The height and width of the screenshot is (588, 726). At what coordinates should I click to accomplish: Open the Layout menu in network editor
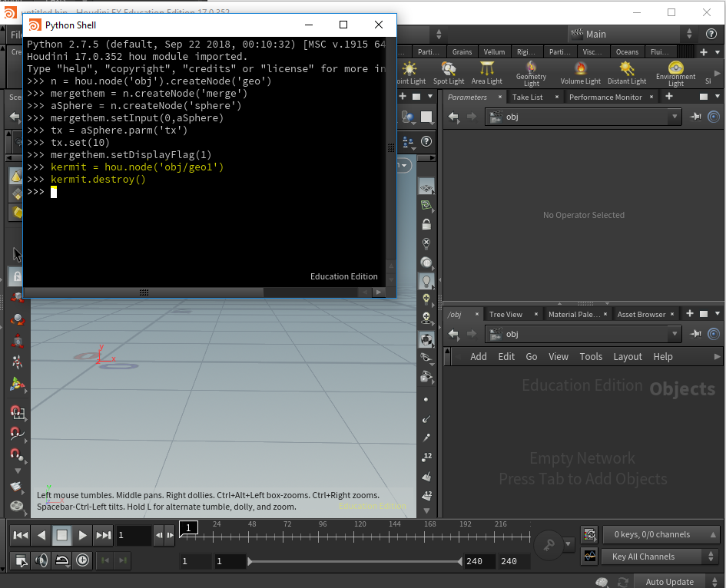[x=627, y=356]
